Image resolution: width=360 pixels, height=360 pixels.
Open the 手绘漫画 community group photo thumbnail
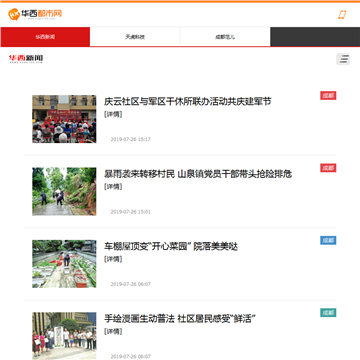click(x=64, y=336)
